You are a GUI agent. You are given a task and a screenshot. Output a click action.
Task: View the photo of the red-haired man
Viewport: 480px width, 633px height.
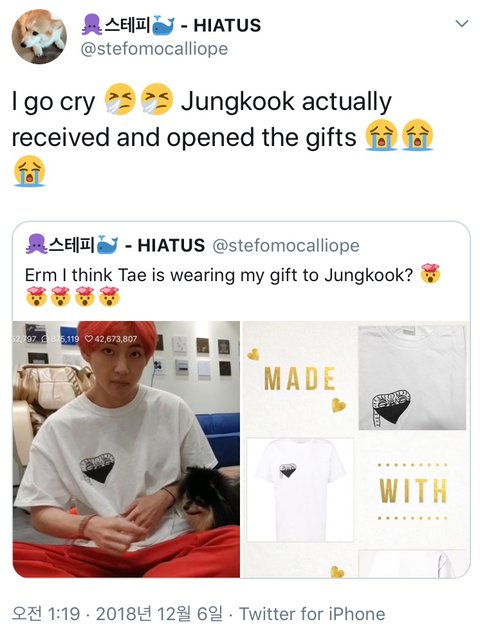click(x=126, y=449)
